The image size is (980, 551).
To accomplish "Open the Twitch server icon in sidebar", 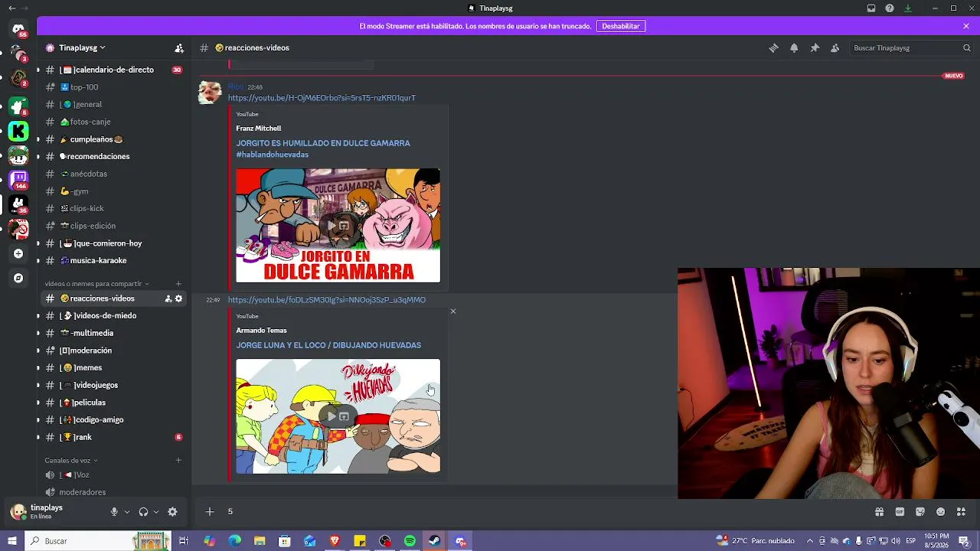I will point(18,180).
